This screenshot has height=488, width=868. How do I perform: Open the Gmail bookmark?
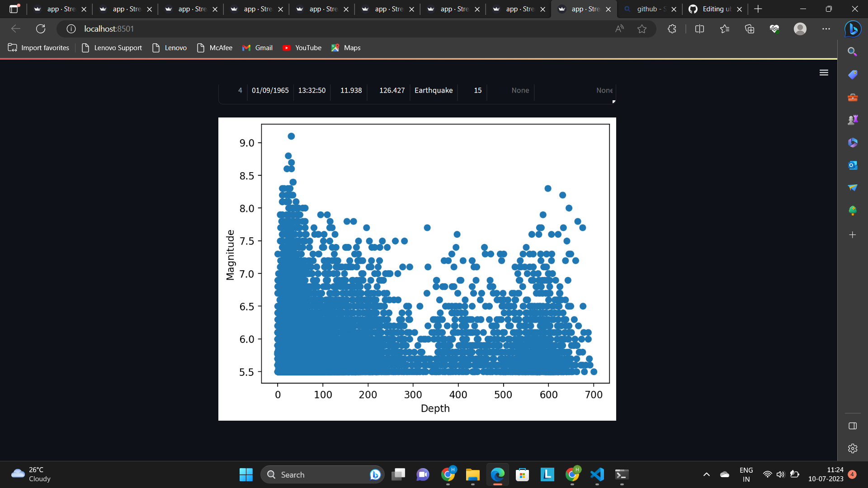point(258,48)
